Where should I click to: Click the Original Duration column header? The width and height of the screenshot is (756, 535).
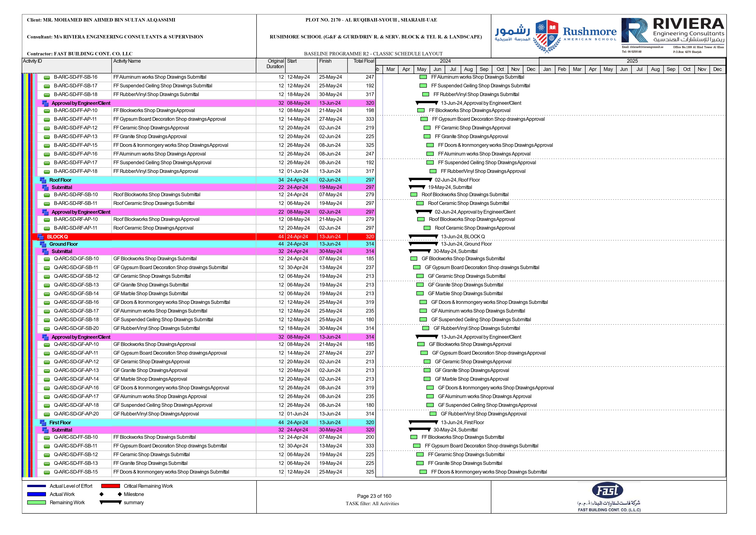pos(271,66)
